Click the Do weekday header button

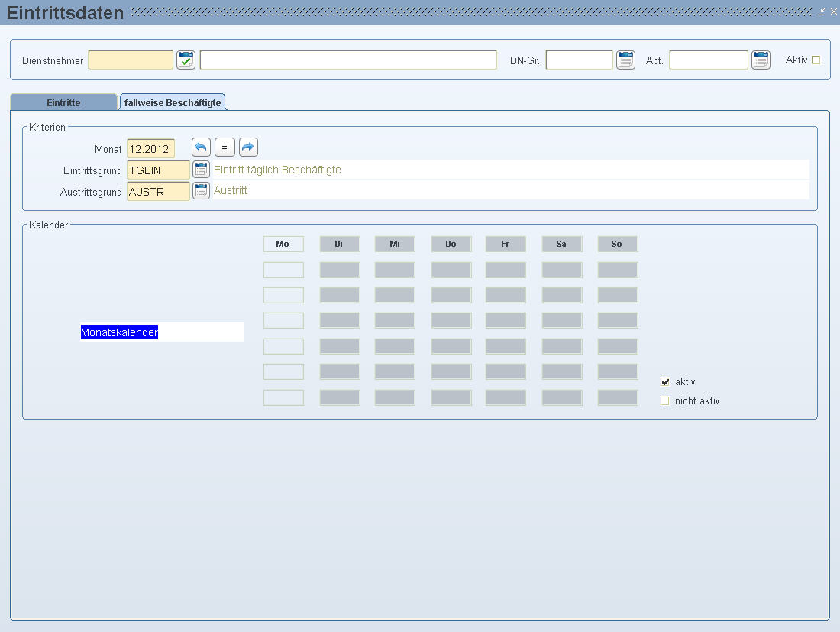click(451, 244)
